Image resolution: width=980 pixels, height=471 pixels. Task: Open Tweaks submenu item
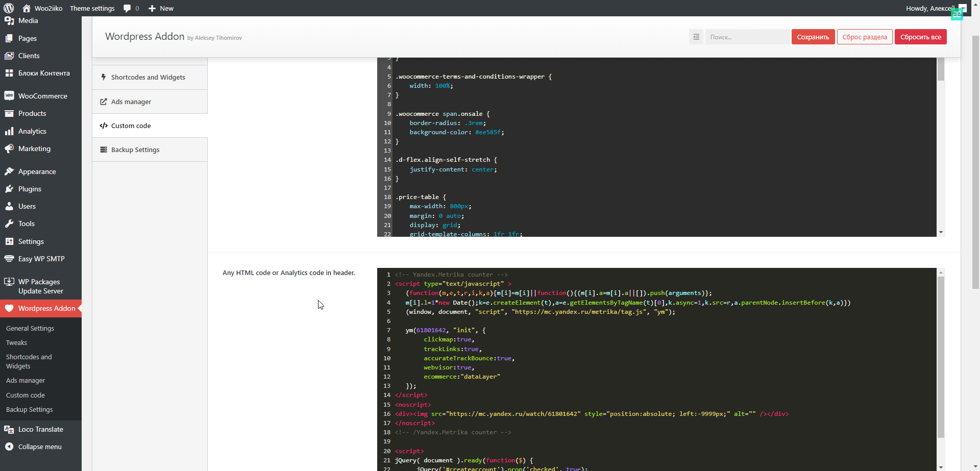[x=16, y=342]
